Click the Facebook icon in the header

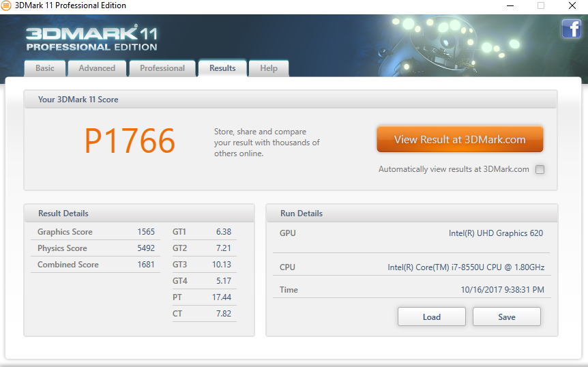571,29
